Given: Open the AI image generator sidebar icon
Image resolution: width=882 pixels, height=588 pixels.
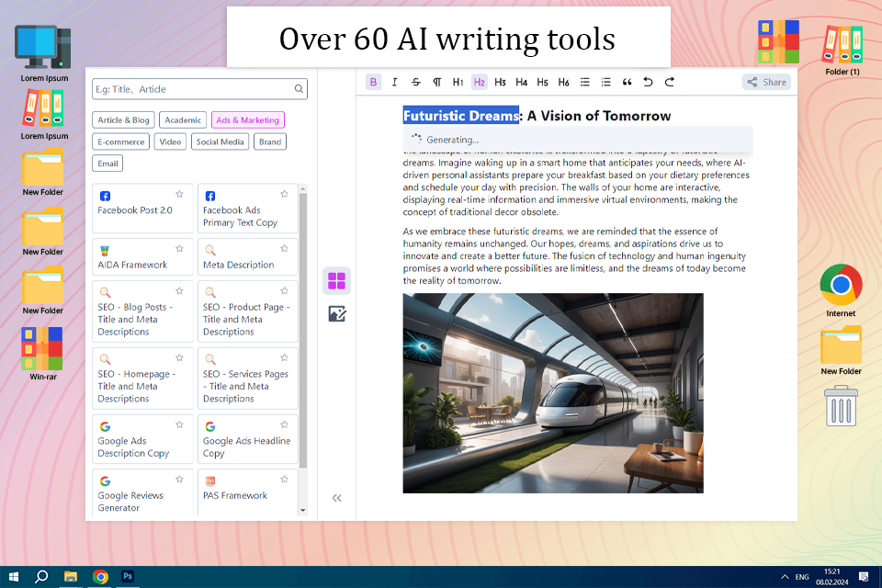Looking at the screenshot, I should 336,314.
